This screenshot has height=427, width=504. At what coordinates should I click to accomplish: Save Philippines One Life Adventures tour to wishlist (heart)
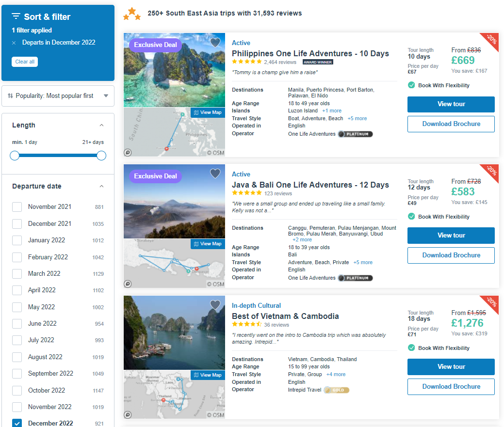click(x=215, y=42)
